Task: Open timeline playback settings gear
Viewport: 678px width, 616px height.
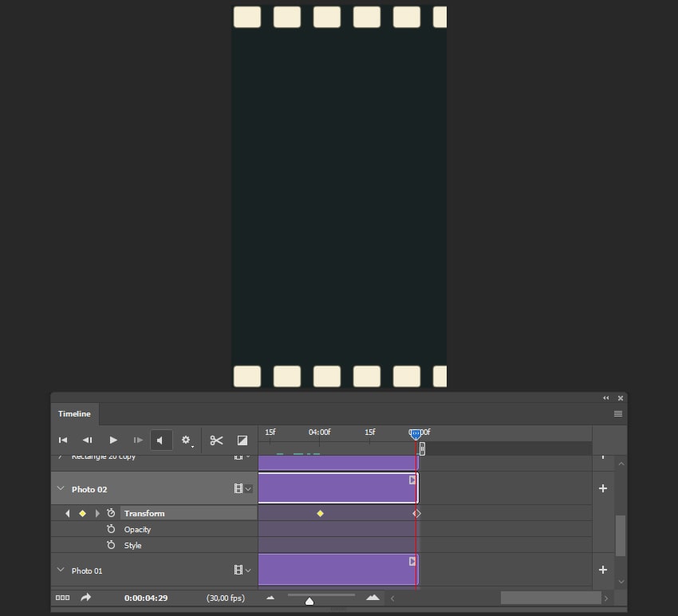Action: (x=186, y=440)
